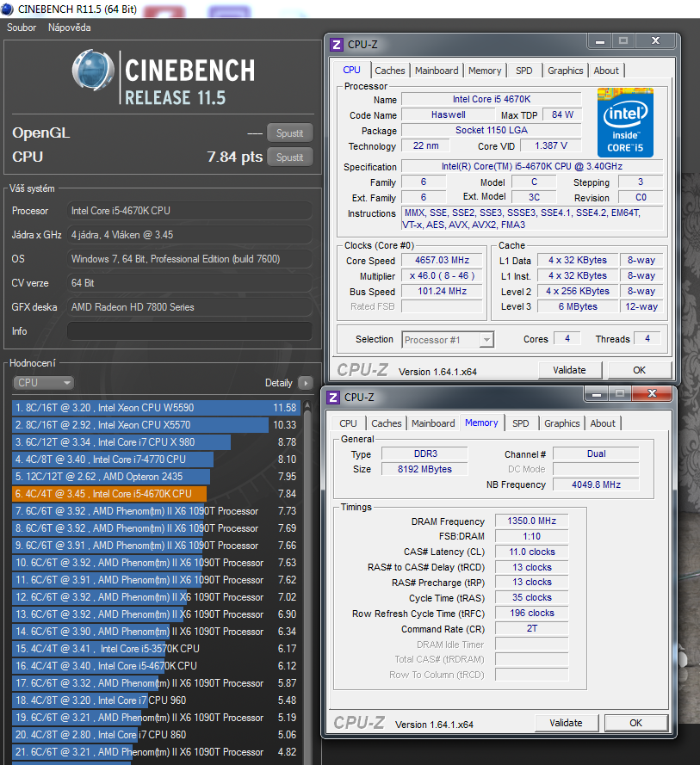The image size is (700, 765).
Task: Click the CPU-Z icon in upper window title bar
Action: click(x=337, y=45)
